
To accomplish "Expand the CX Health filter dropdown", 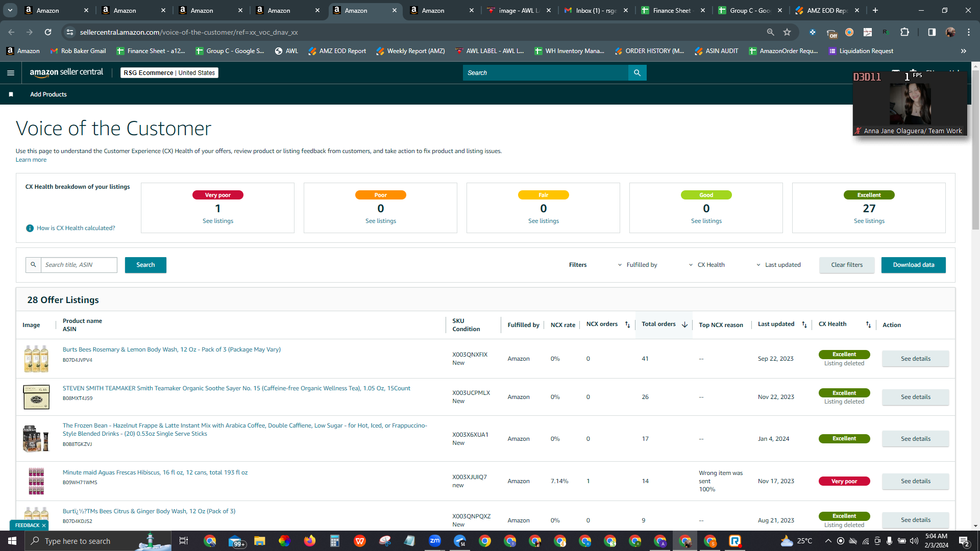I will pos(707,265).
